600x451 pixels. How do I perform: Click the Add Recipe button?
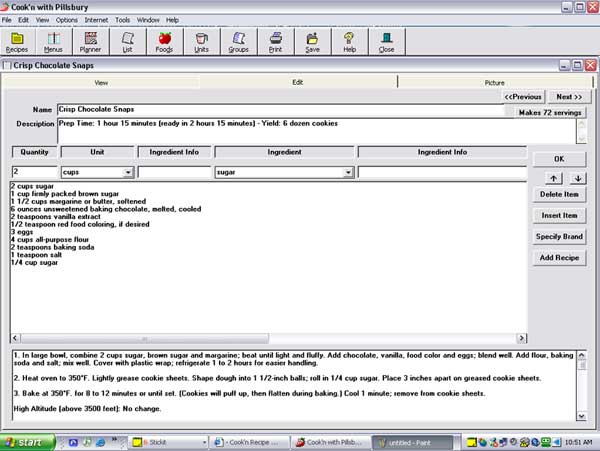[559, 257]
